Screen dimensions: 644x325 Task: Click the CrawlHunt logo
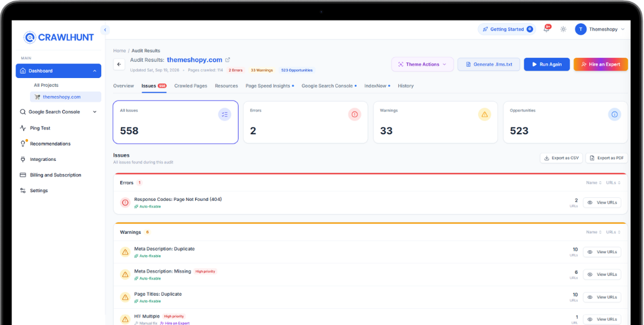[59, 37]
